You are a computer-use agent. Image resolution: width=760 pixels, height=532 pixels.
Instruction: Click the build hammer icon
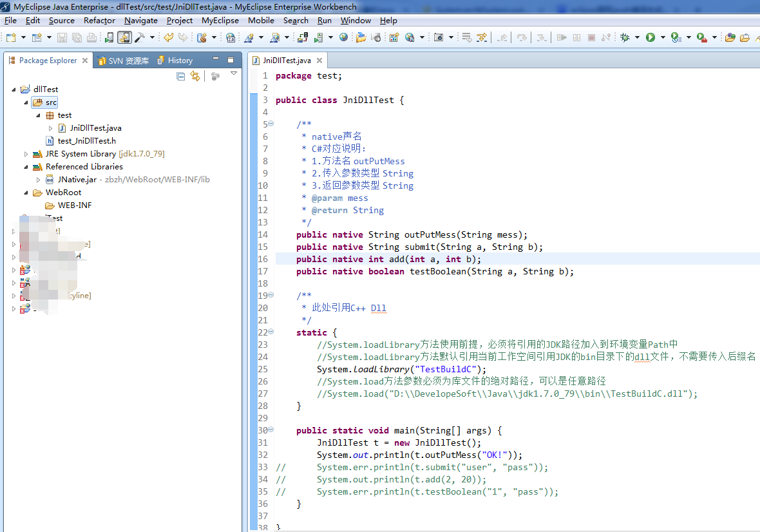pos(140,37)
